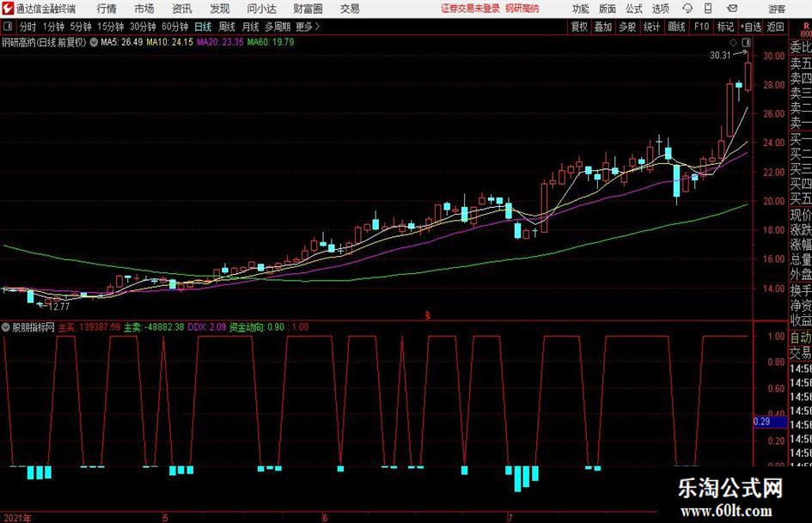Open the 行情 menu
Viewport: 812px width, 523px height.
(107, 9)
